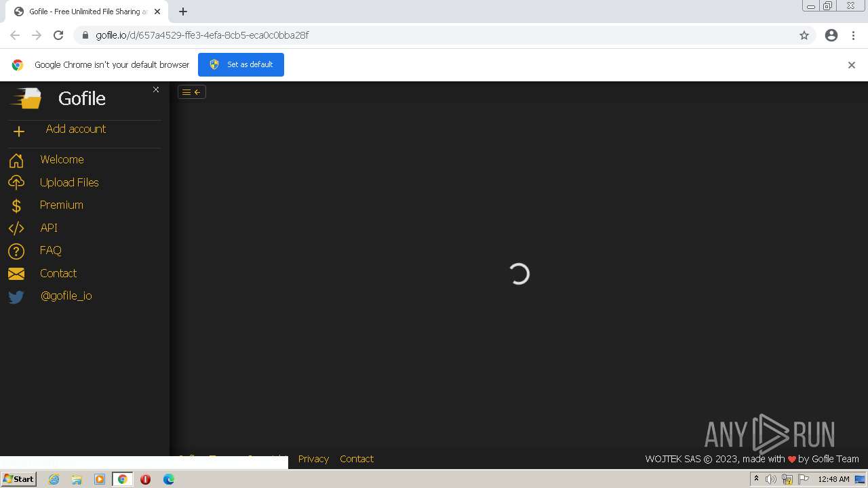Visit @gofile_io Twitter link

click(66, 296)
